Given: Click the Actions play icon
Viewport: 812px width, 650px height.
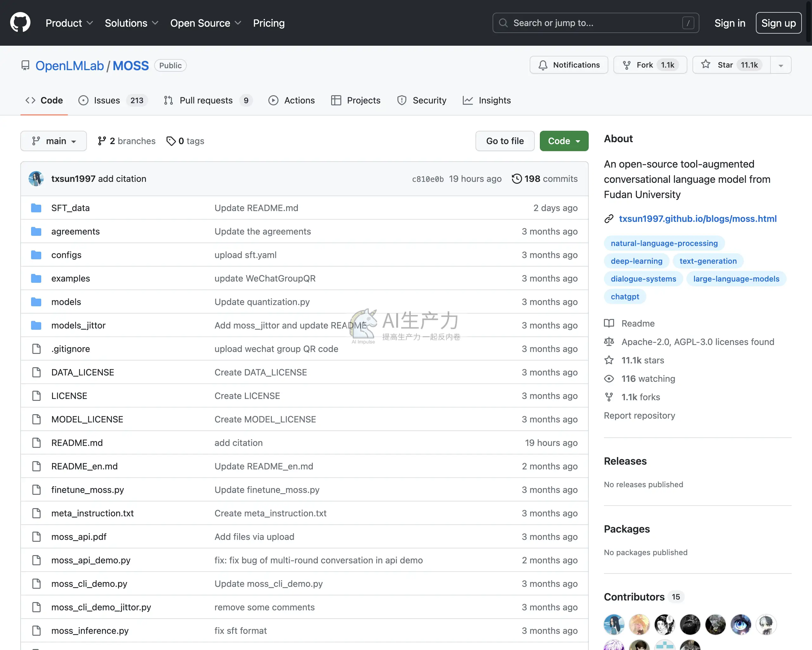Looking at the screenshot, I should pyautogui.click(x=273, y=100).
